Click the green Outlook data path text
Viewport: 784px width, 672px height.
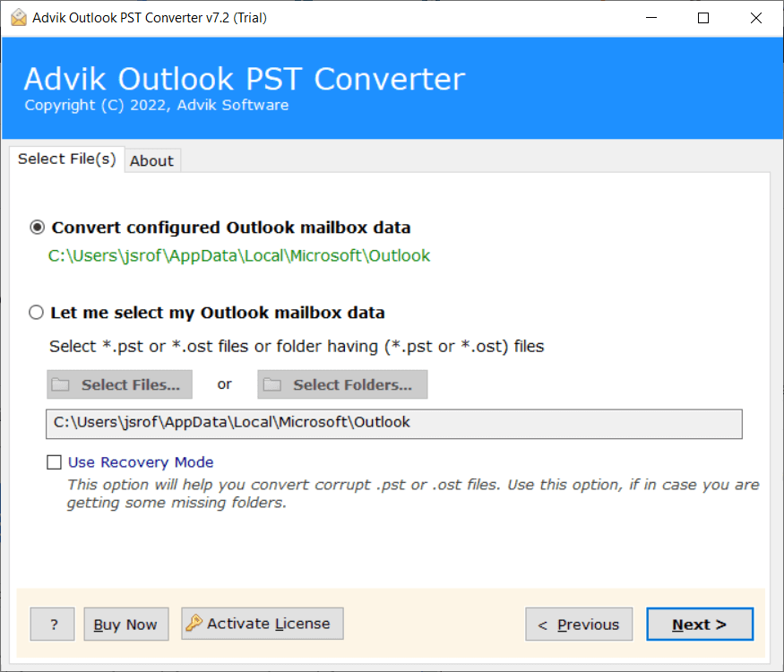238,255
